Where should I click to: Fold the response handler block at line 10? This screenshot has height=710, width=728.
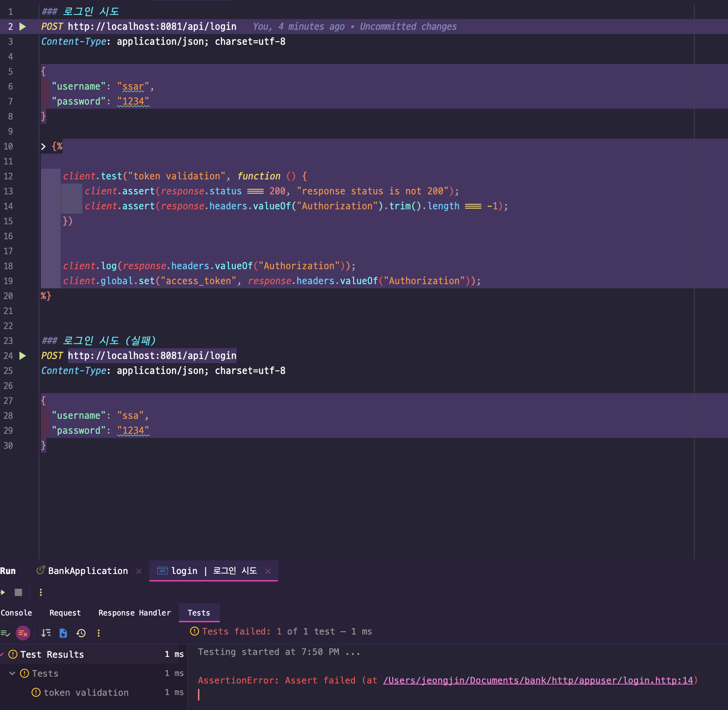43,147
